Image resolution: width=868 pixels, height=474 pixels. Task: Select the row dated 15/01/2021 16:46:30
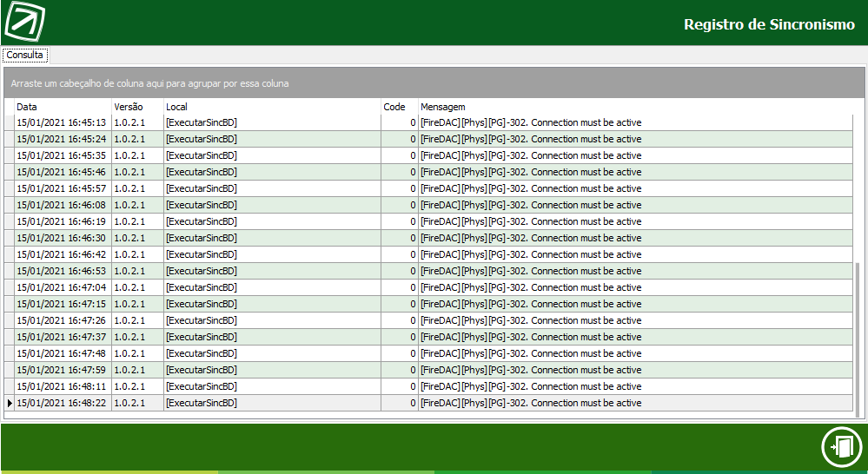click(x=428, y=238)
